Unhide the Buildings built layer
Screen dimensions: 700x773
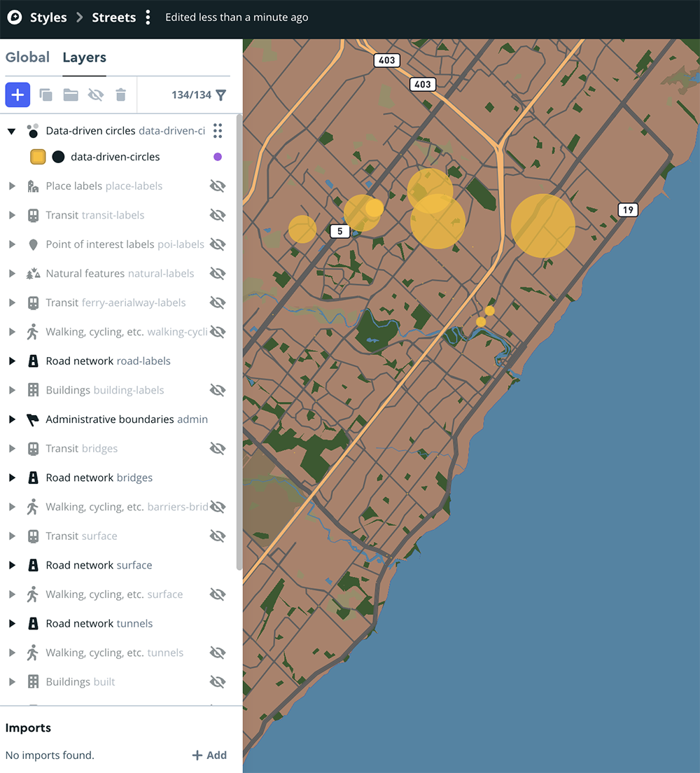tap(218, 681)
